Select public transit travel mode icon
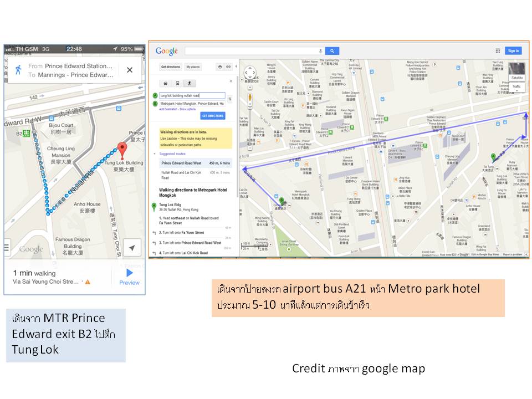Screen dimensions: 532x399 177,83
